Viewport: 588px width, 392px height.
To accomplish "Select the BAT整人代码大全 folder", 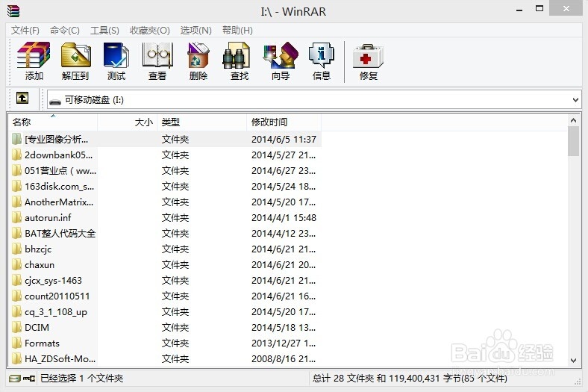I will pyautogui.click(x=60, y=234).
